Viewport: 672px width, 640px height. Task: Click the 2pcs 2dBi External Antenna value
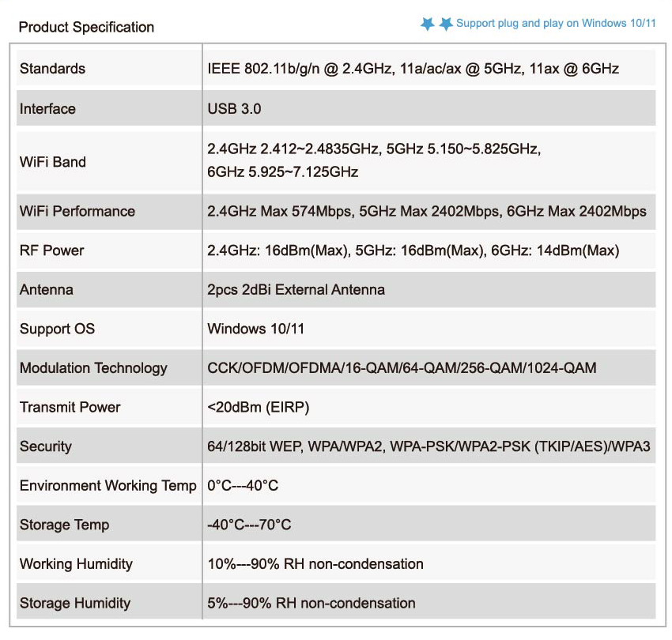pos(296,290)
